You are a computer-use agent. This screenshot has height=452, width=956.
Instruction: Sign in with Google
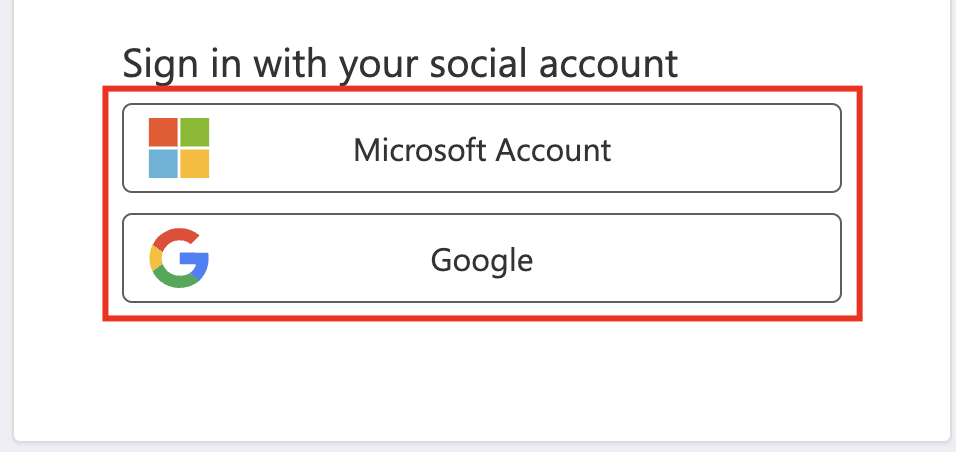click(481, 258)
